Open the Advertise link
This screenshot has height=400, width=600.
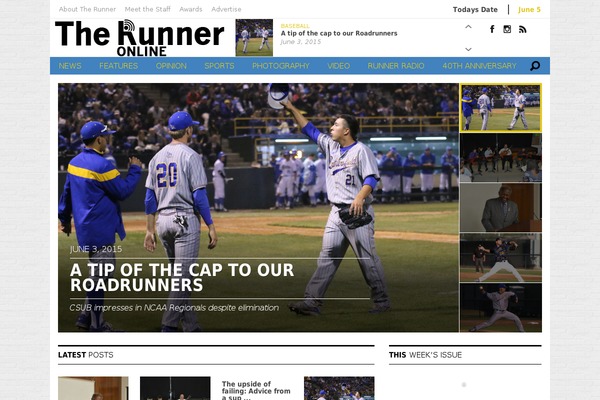click(226, 9)
